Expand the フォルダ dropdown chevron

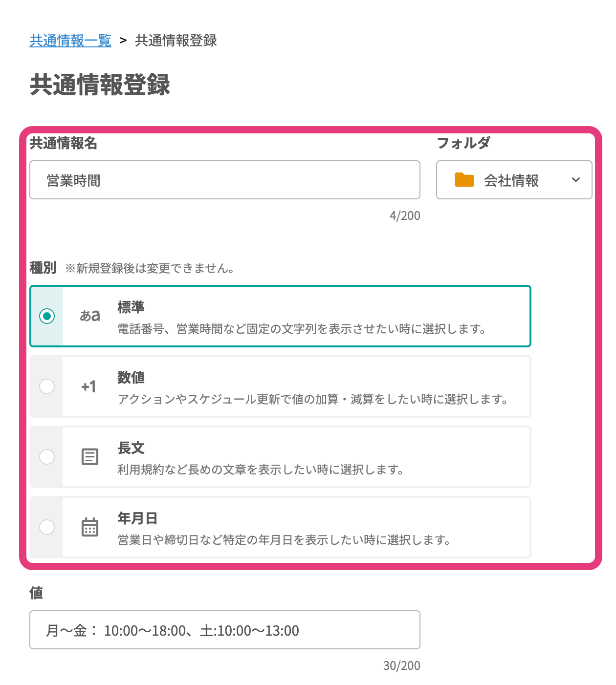tap(576, 180)
